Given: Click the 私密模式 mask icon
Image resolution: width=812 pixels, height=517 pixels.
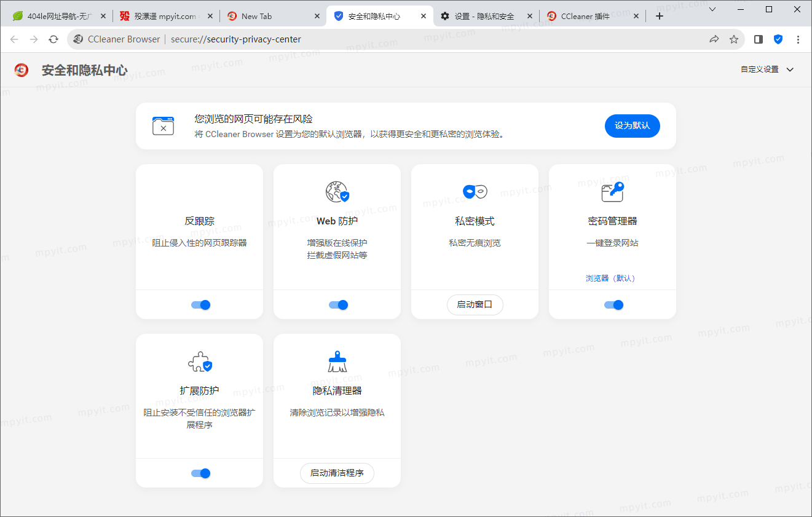Looking at the screenshot, I should click(x=475, y=192).
